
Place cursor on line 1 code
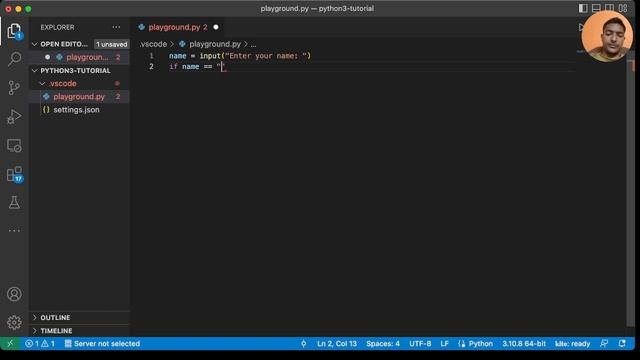[x=240, y=56]
